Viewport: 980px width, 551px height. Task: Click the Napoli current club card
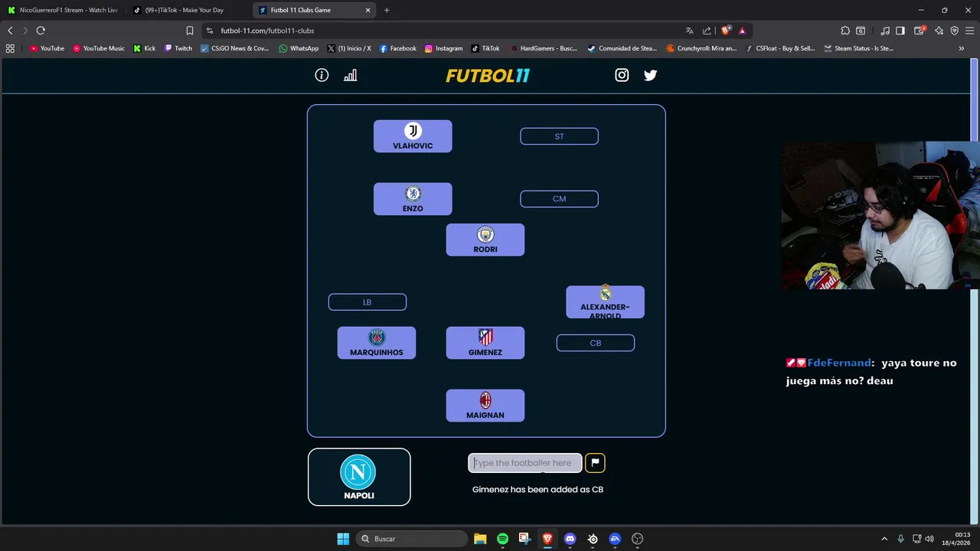pos(359,477)
